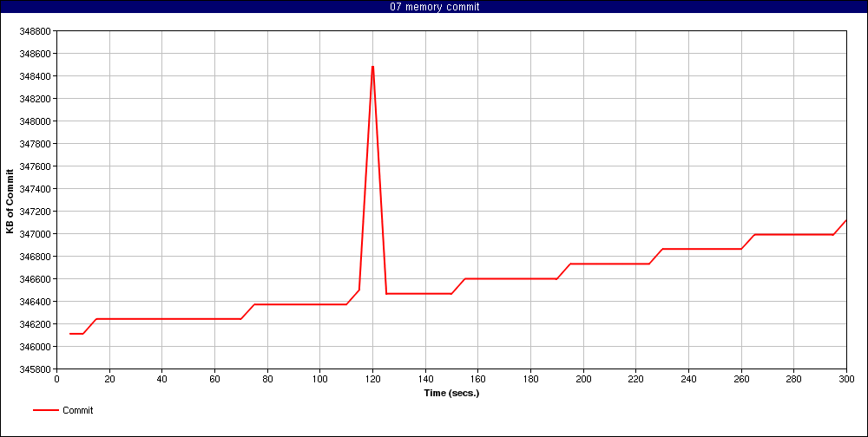The height and width of the screenshot is (437, 868).
Task: Click x-axis value 260
Action: 741,379
